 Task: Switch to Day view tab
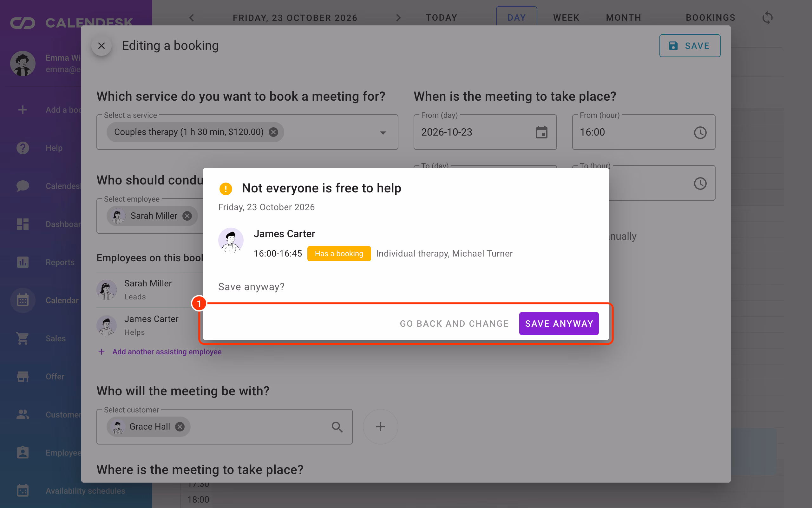(x=516, y=17)
